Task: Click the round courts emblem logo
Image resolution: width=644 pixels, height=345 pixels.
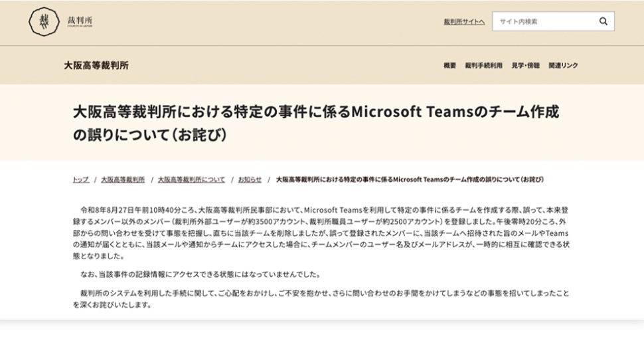Action: point(44,21)
